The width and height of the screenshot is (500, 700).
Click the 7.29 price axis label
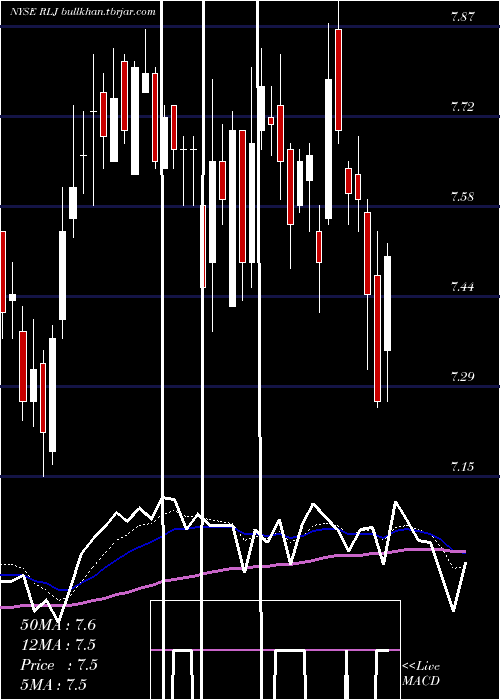[462, 376]
